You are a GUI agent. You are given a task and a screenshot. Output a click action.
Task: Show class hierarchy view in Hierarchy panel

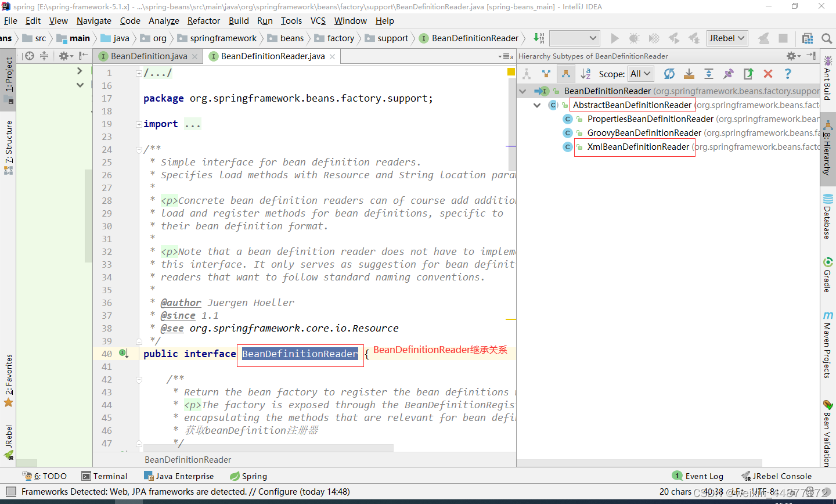coord(527,74)
